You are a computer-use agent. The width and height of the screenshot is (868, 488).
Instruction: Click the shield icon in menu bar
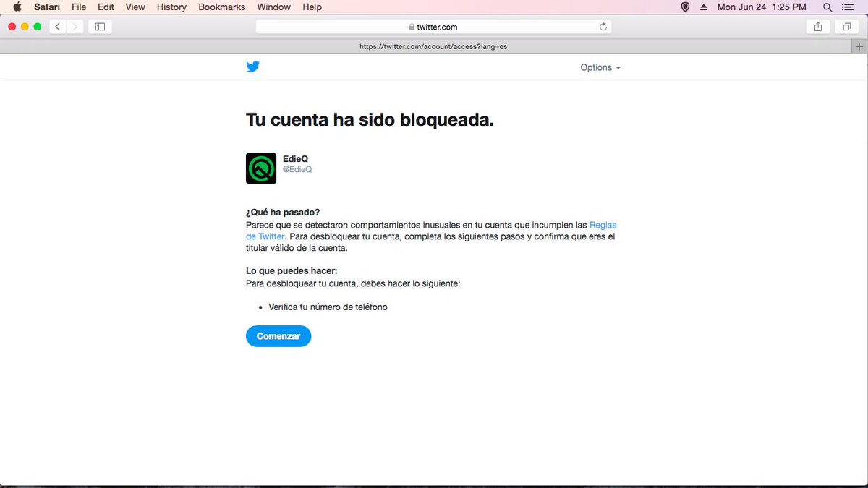tap(685, 7)
